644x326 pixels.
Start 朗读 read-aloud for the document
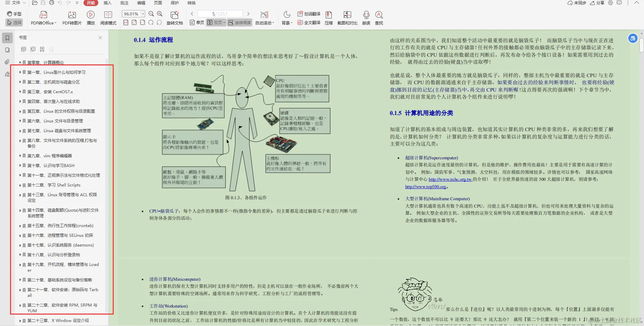click(x=366, y=18)
